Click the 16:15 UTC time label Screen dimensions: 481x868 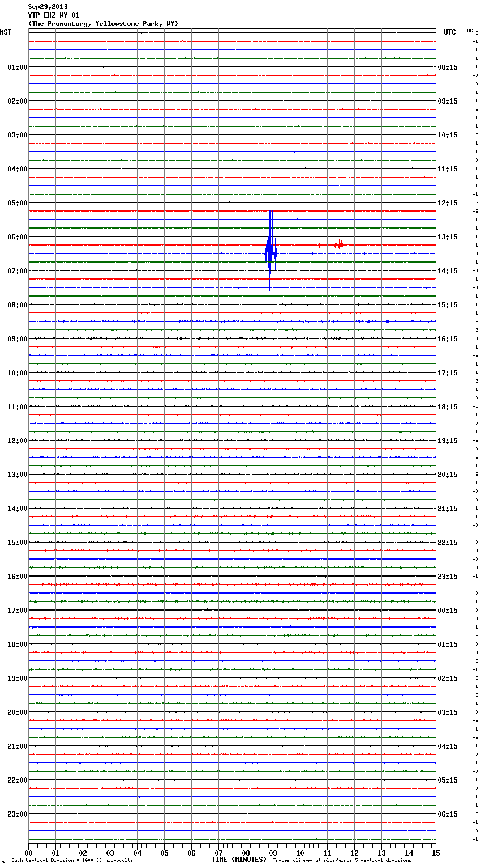tap(448, 339)
